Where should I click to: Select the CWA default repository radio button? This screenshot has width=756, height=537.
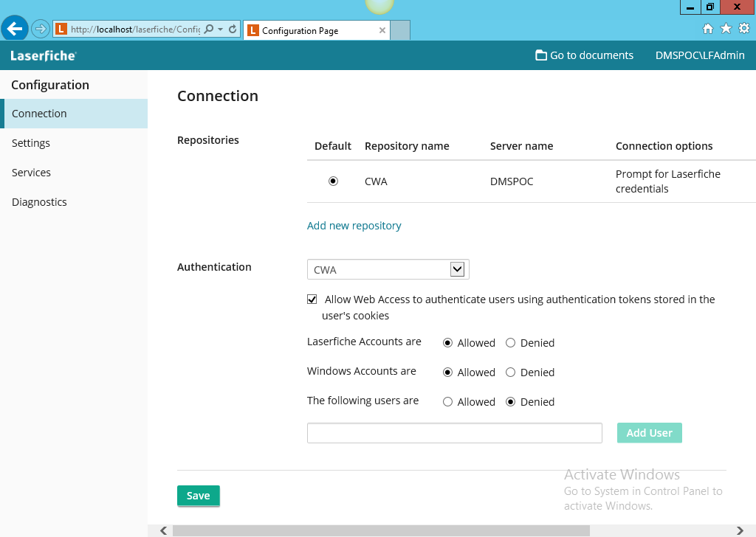pyautogui.click(x=333, y=181)
